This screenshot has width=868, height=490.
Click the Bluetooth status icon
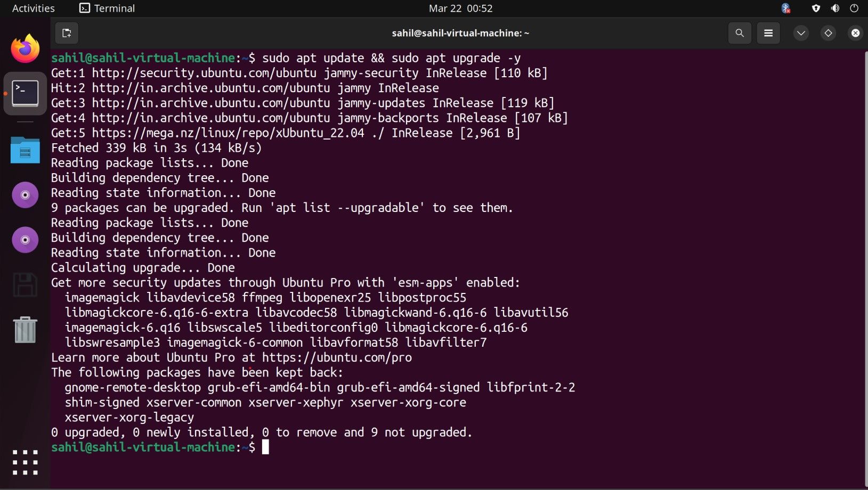(785, 8)
